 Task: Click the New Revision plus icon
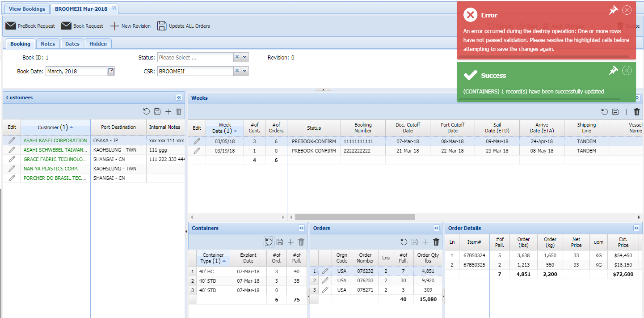115,26
